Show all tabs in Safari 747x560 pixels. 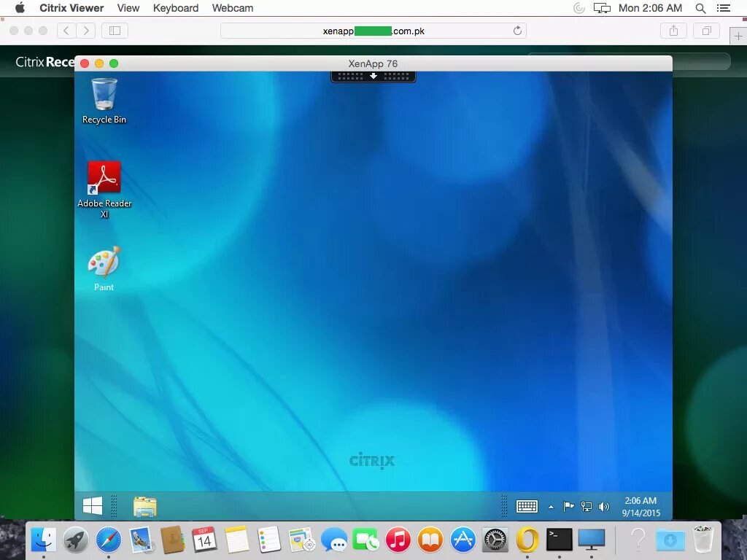coord(706,31)
